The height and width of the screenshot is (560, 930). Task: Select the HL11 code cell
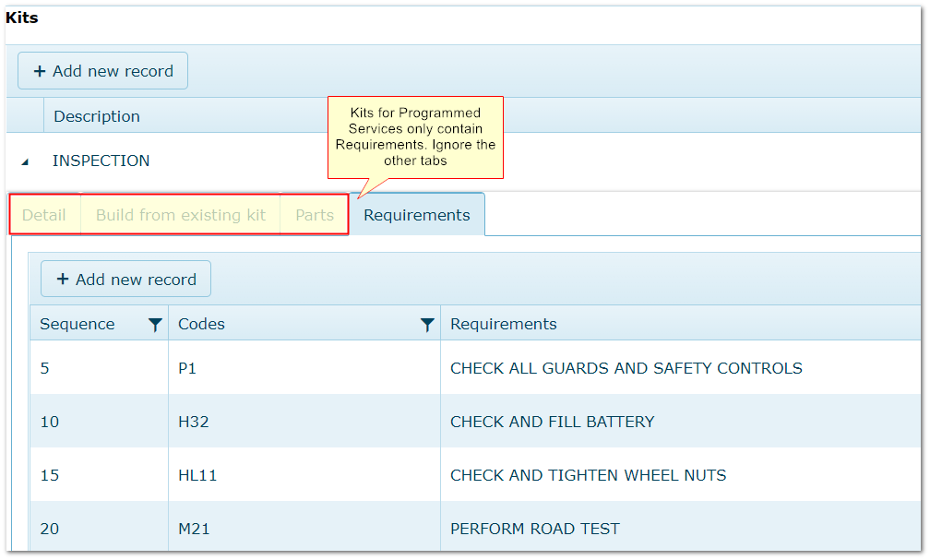point(197,475)
